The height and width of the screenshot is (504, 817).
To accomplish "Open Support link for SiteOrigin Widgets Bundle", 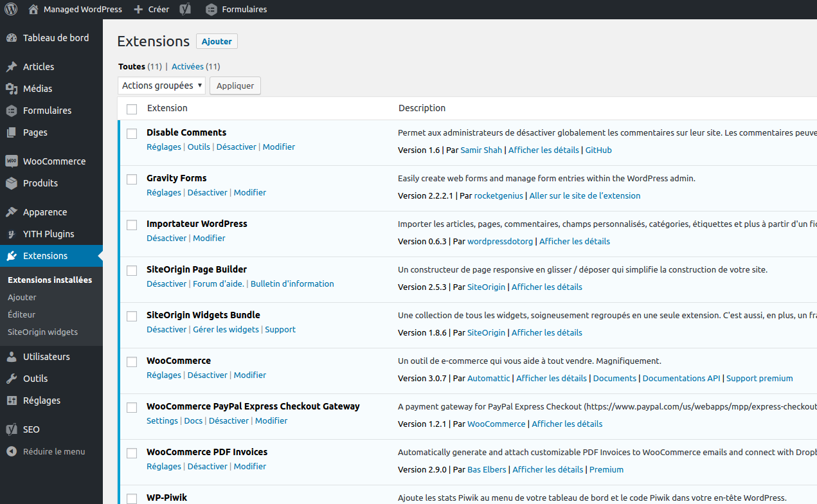I will point(280,330).
